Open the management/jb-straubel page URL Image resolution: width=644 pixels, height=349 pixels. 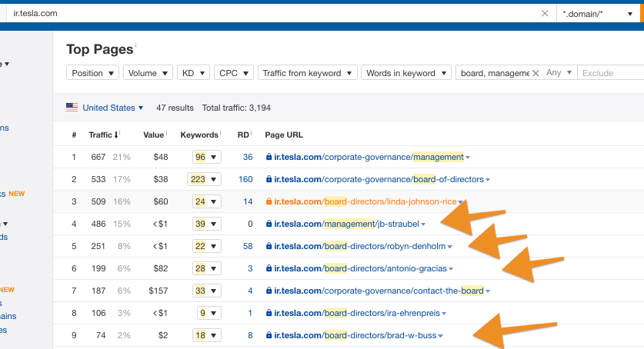tap(347, 224)
